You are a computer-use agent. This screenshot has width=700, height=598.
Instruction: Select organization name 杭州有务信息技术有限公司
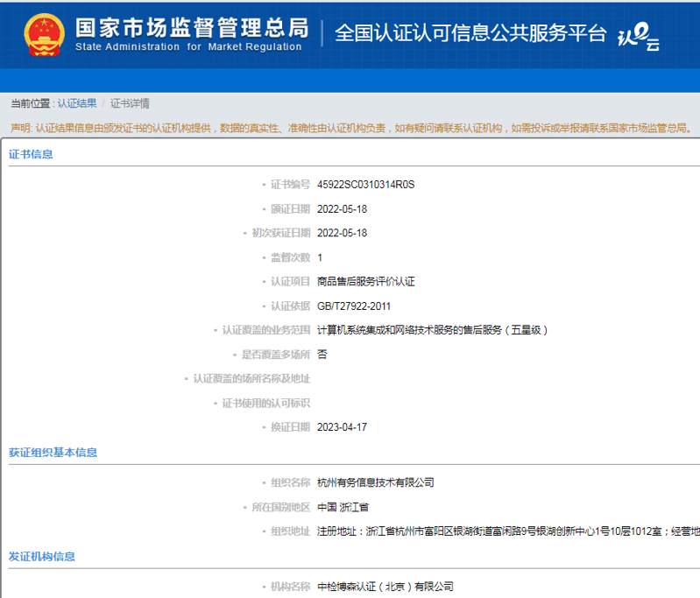[x=376, y=482]
